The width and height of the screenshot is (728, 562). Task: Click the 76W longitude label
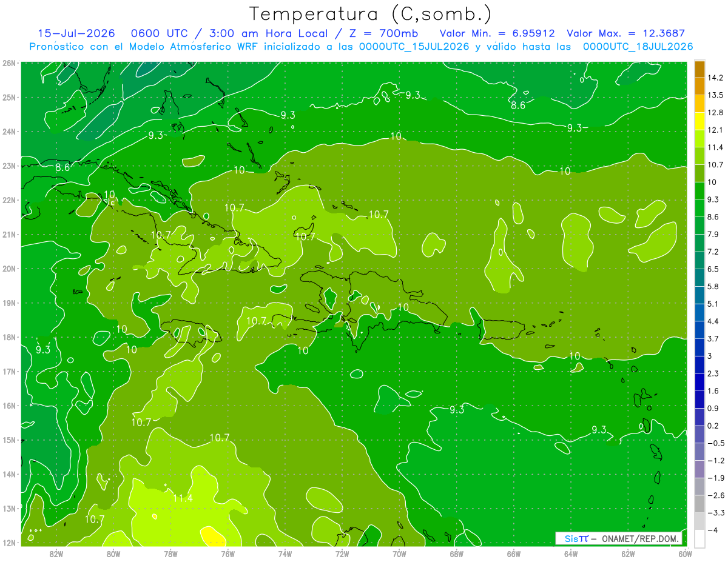tap(228, 554)
